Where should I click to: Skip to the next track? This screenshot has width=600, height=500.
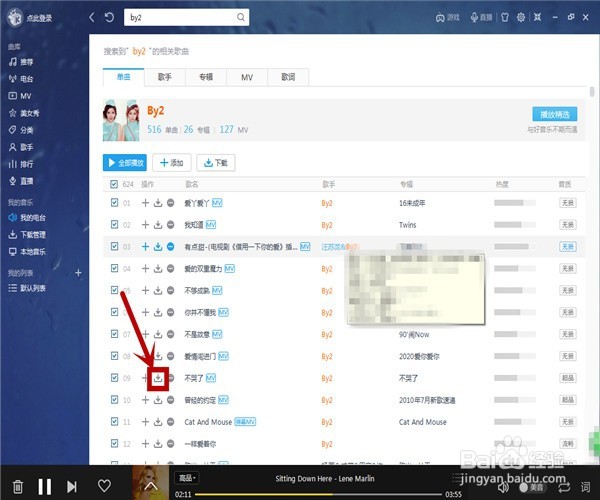[x=72, y=487]
